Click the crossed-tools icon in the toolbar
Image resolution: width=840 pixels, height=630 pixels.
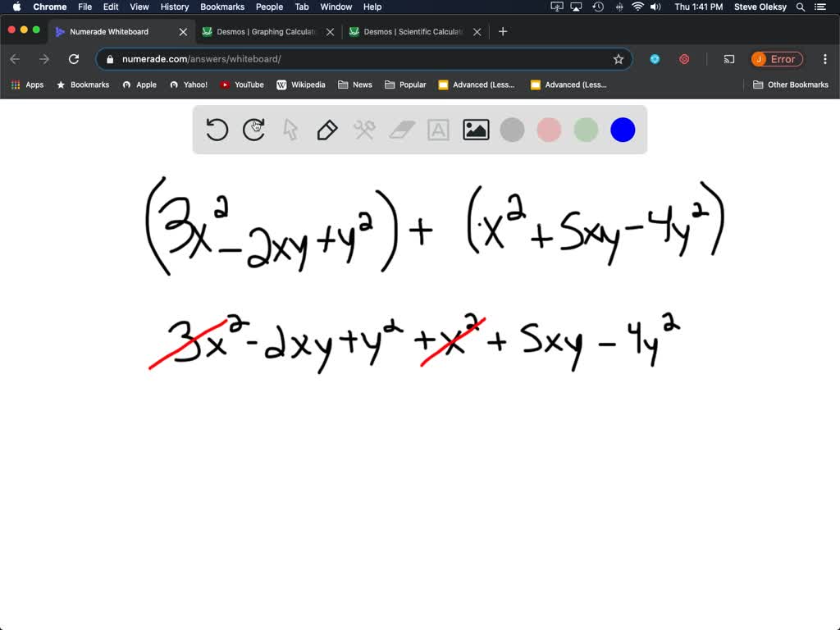[x=364, y=130]
